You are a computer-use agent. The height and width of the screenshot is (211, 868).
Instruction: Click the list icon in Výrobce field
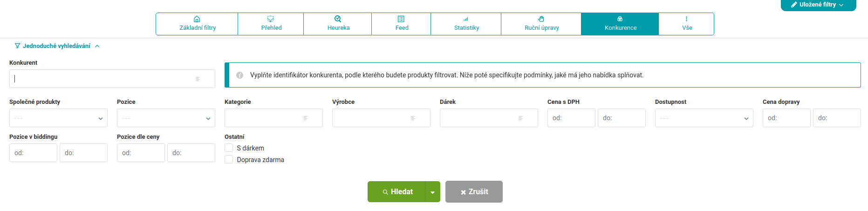coord(413,118)
